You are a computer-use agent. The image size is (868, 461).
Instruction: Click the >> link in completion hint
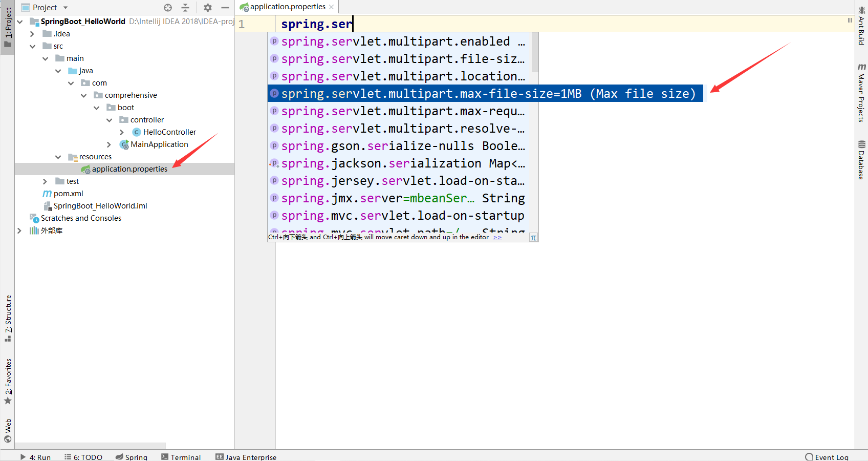497,237
